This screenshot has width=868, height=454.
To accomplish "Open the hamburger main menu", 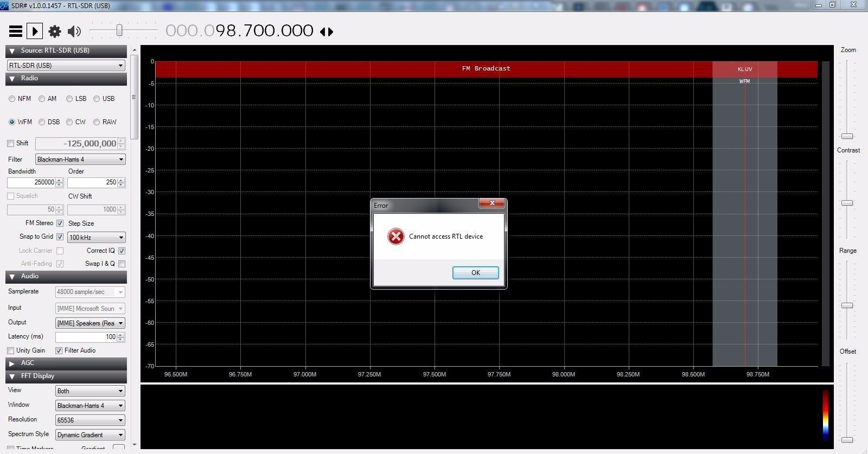I will [16, 31].
